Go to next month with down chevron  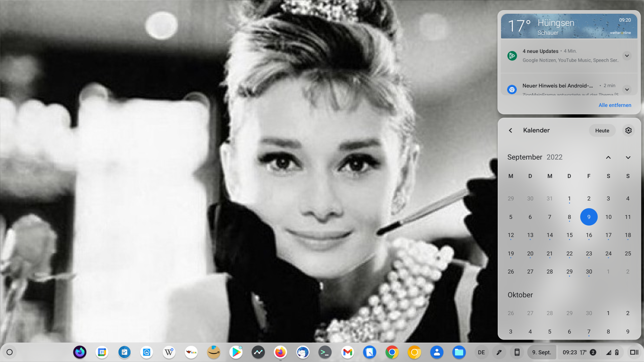[628, 158]
